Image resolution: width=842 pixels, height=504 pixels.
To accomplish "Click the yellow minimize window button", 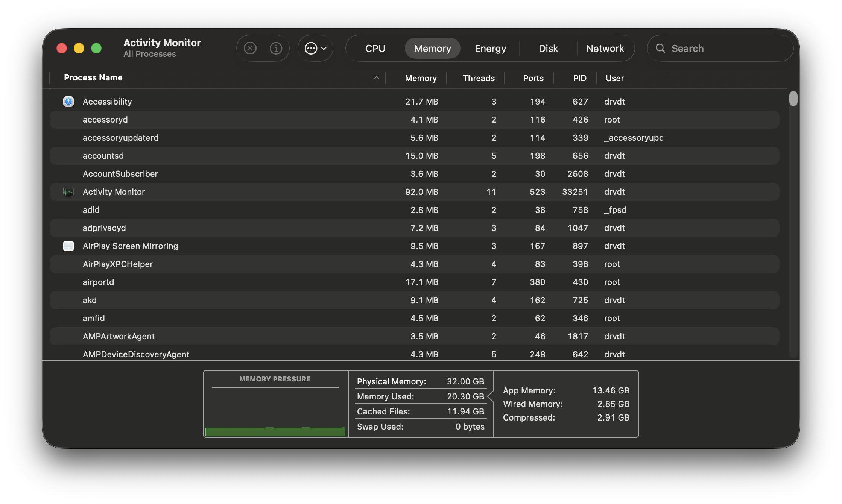I will pyautogui.click(x=79, y=48).
